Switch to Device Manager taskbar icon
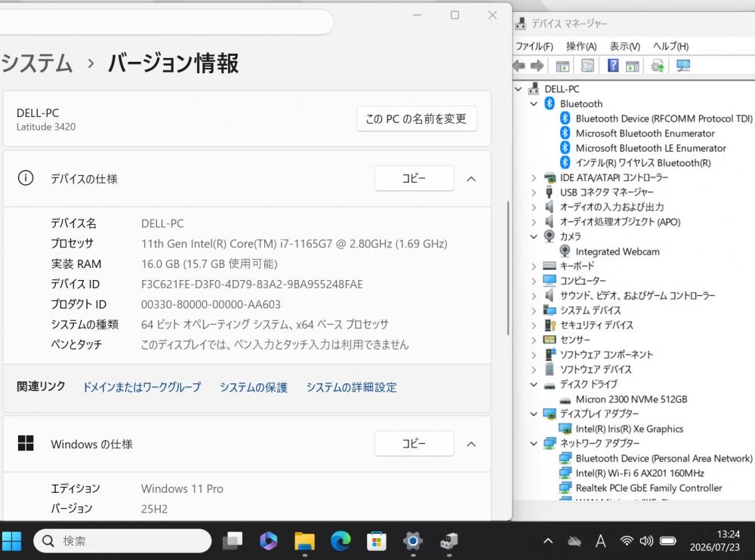The height and width of the screenshot is (560, 755). coord(448,541)
